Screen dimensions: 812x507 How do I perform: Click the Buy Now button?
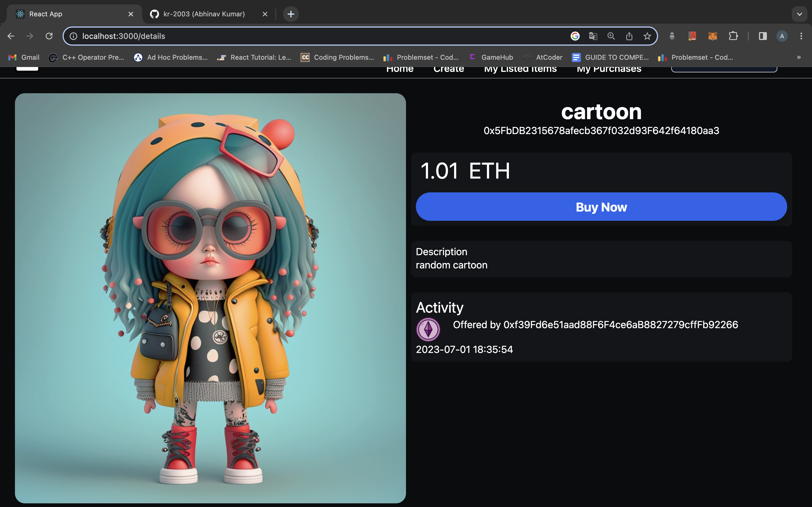click(x=601, y=206)
